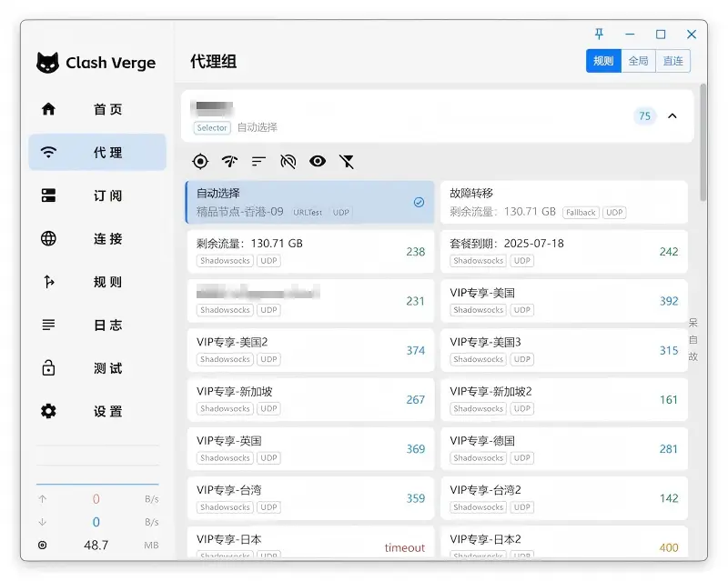Switch to 直连 direct mode
The width and height of the screenshot is (728, 581).
coord(672,61)
